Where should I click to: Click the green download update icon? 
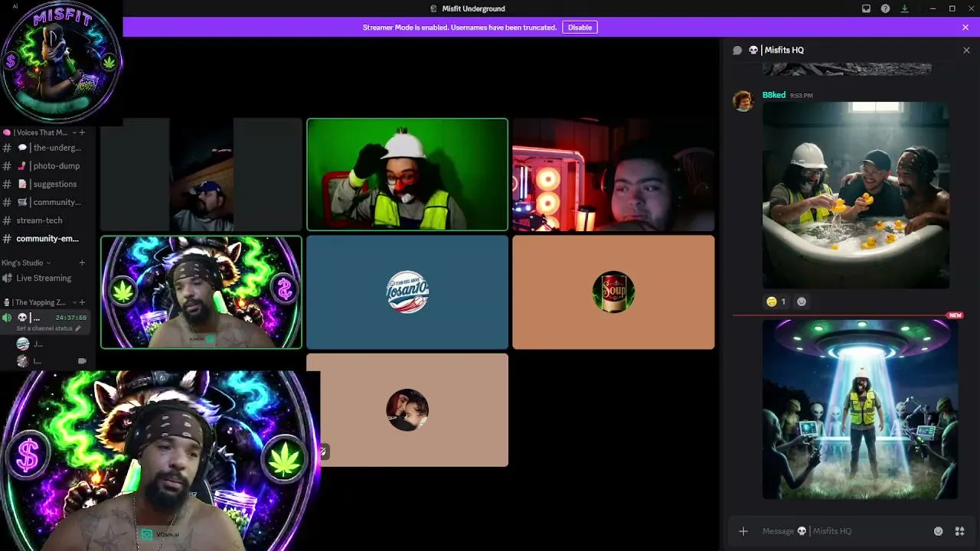(904, 8)
